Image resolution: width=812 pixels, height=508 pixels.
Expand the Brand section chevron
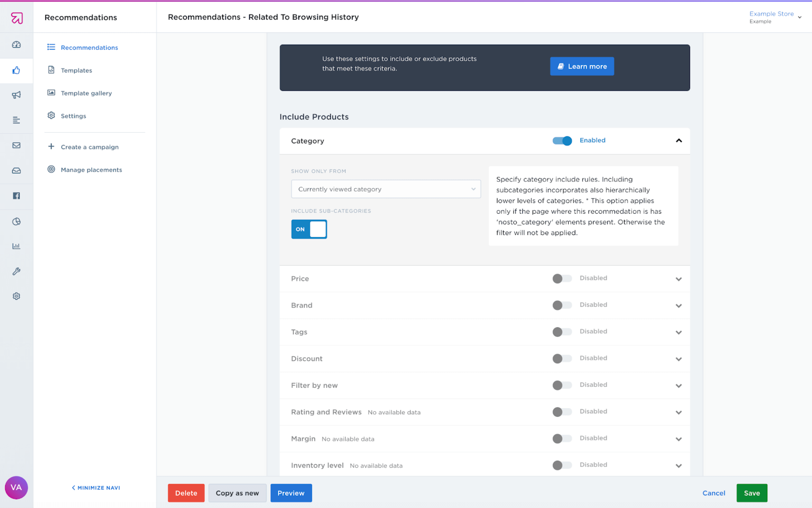678,306
